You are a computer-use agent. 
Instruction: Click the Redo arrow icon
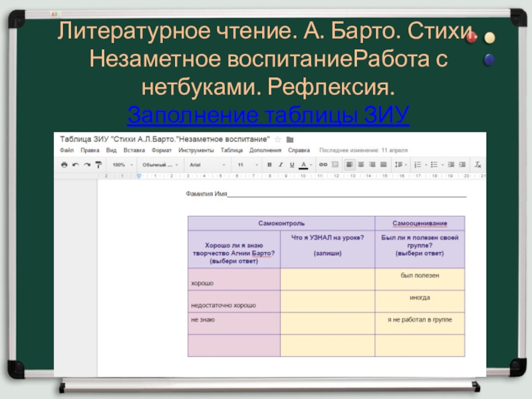click(86, 164)
